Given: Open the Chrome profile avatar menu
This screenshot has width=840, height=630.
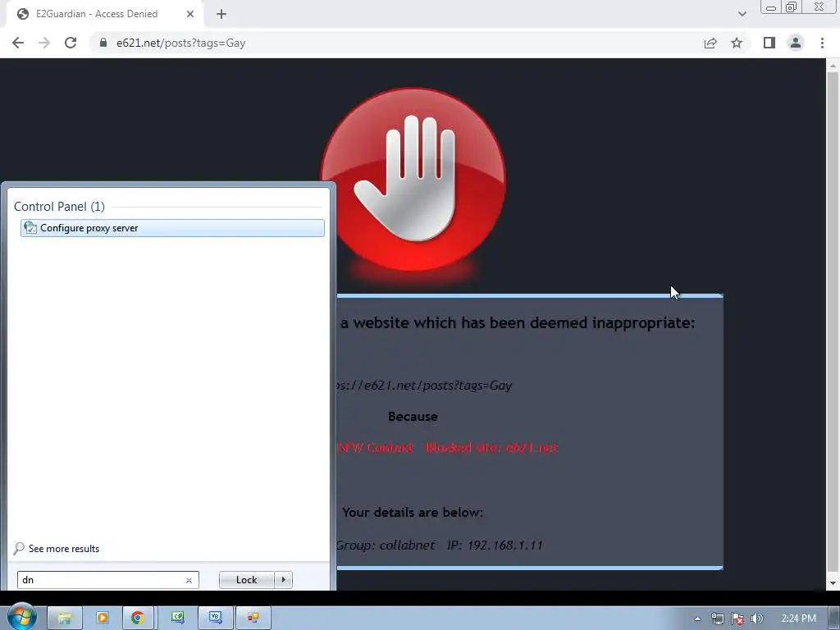Looking at the screenshot, I should [x=796, y=43].
